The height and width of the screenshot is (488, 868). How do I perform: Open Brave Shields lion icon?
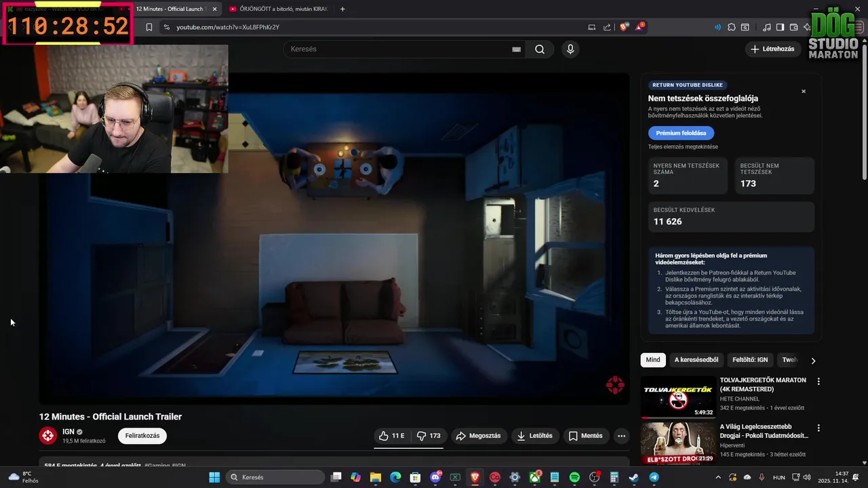[625, 27]
